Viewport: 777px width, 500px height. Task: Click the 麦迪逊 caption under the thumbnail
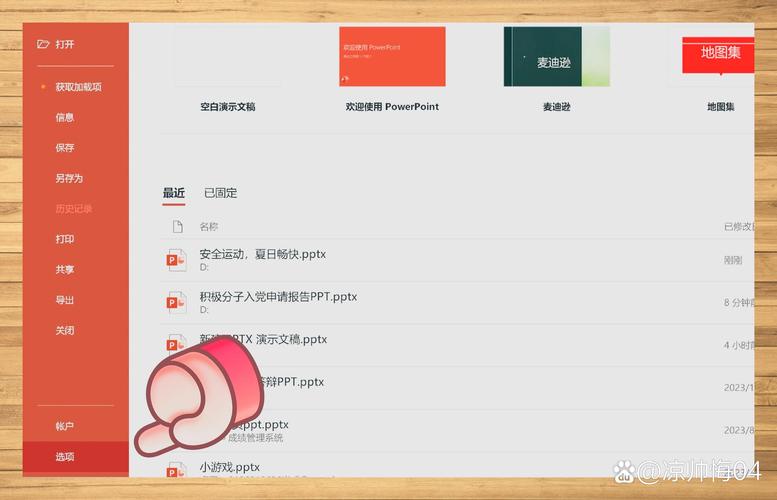[556, 107]
